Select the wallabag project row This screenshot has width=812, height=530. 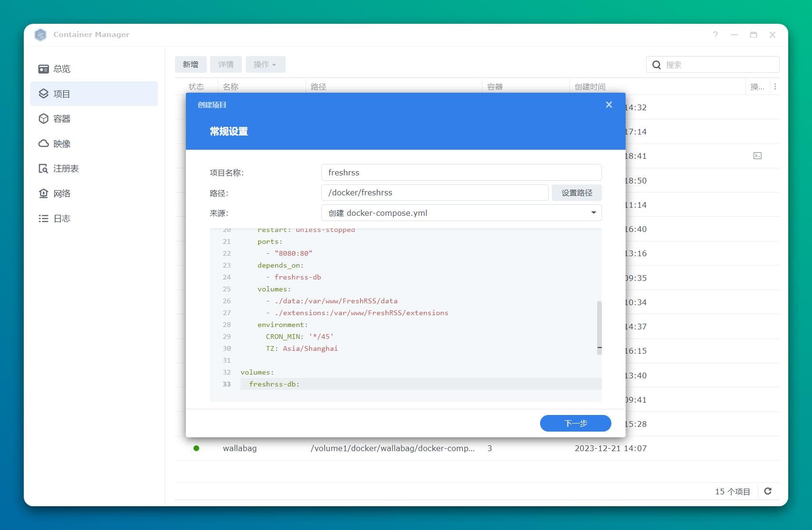[477, 448]
